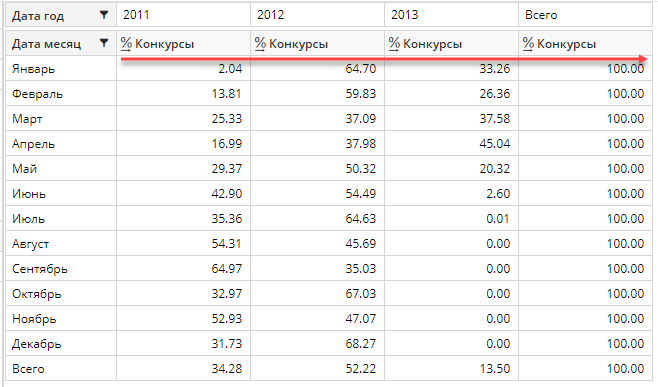Click the Сентябрь row label

pyautogui.click(x=39, y=269)
